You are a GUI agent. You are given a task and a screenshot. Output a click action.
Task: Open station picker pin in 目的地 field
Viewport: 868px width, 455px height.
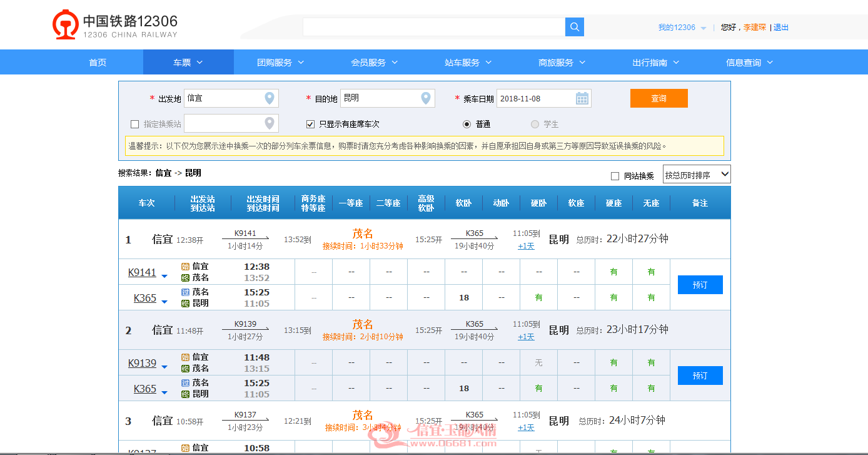[x=426, y=98]
